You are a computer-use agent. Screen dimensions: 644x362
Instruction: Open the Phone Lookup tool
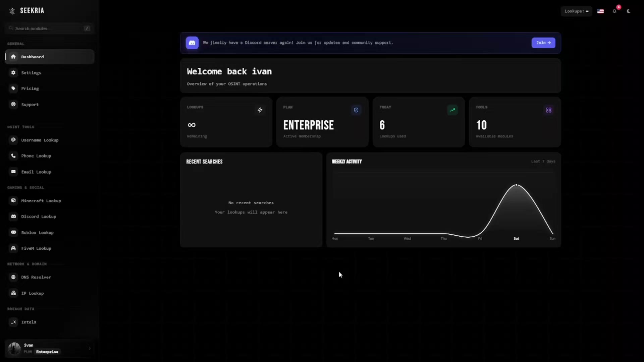pos(50,156)
